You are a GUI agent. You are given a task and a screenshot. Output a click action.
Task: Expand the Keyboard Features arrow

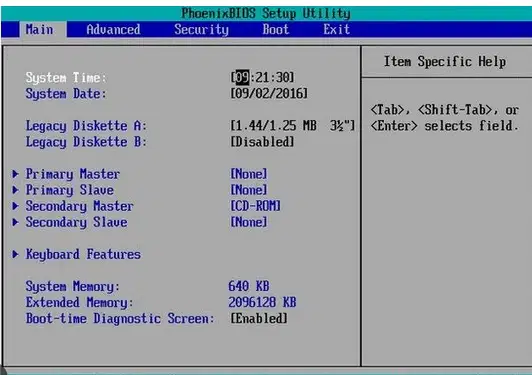15,254
